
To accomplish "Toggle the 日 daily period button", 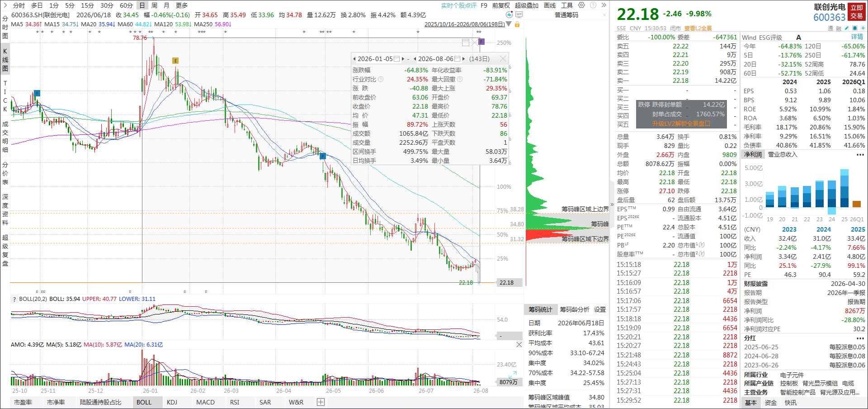I will (x=142, y=5).
